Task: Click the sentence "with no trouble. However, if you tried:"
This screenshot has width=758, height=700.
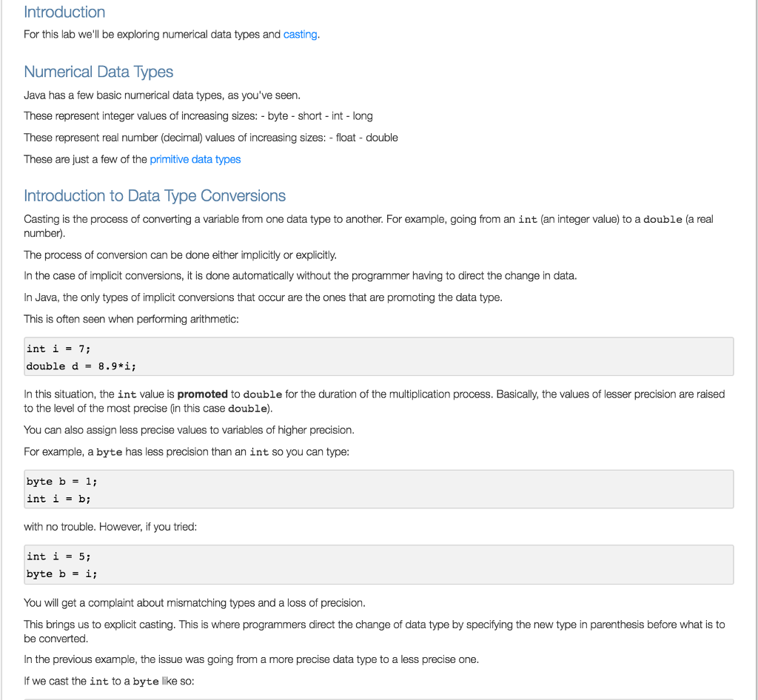Action: 111,527
